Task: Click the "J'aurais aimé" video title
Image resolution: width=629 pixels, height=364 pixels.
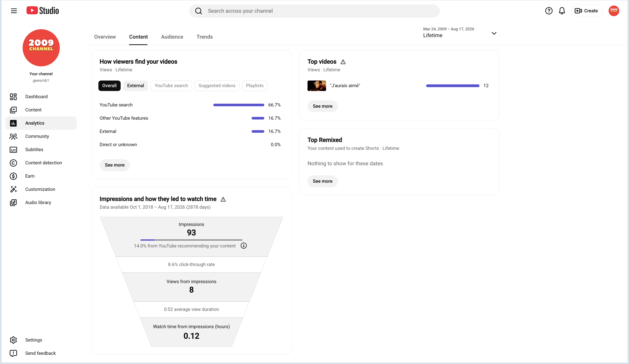Action: [x=345, y=85]
